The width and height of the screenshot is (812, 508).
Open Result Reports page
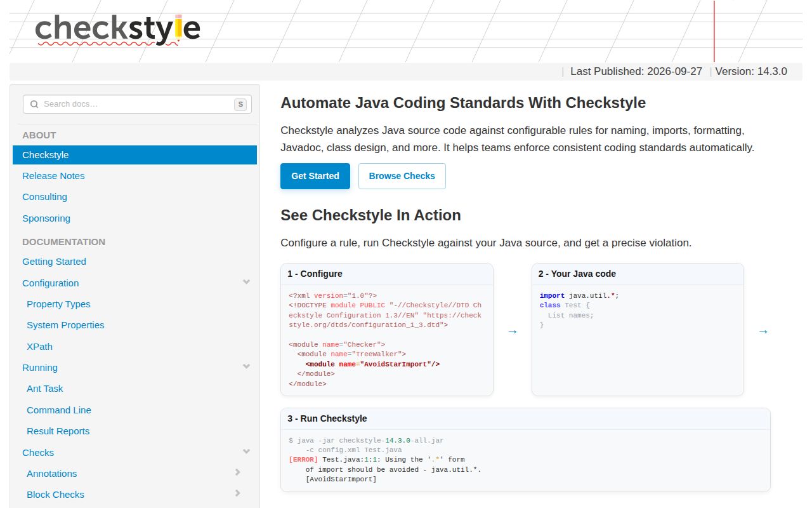point(58,431)
